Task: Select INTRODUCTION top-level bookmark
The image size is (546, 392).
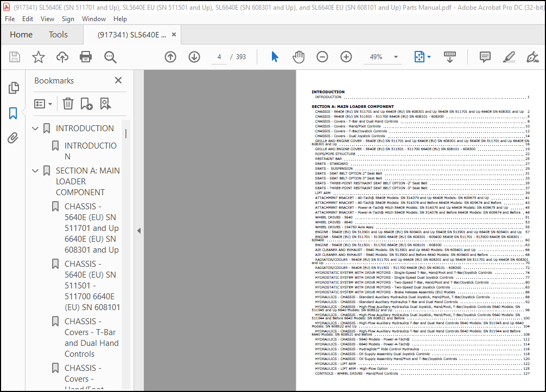Action: pos(85,128)
